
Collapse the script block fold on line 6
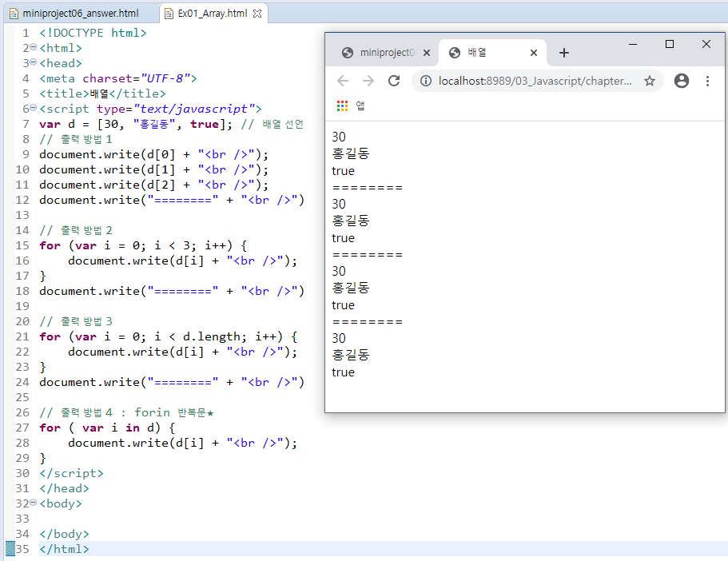(33, 108)
